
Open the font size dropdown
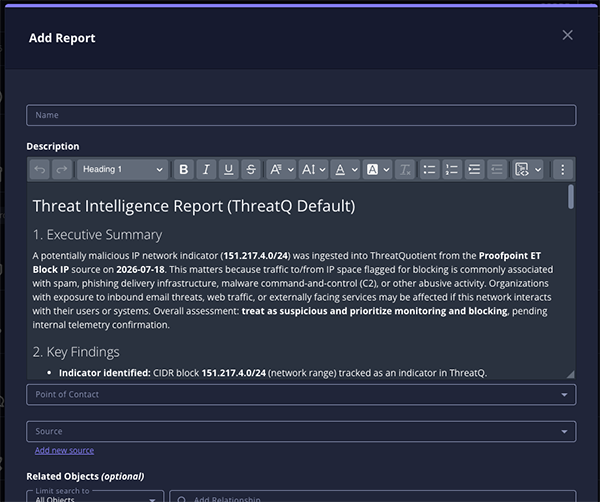point(313,169)
